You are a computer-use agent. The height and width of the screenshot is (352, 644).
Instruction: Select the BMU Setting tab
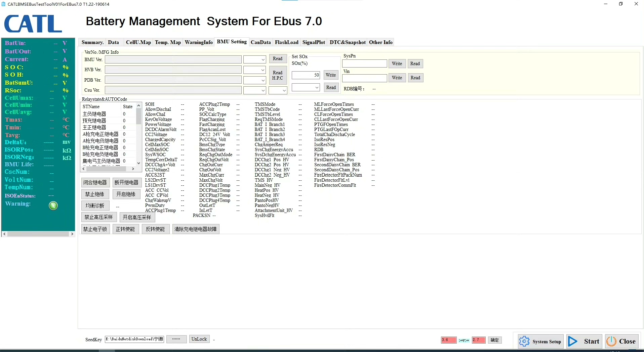[x=232, y=42]
